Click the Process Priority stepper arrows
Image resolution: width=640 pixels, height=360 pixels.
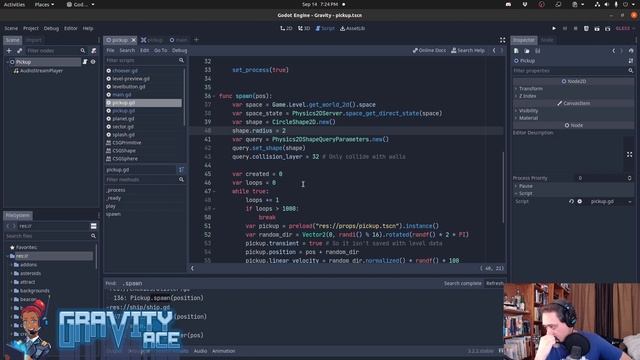[x=629, y=178]
